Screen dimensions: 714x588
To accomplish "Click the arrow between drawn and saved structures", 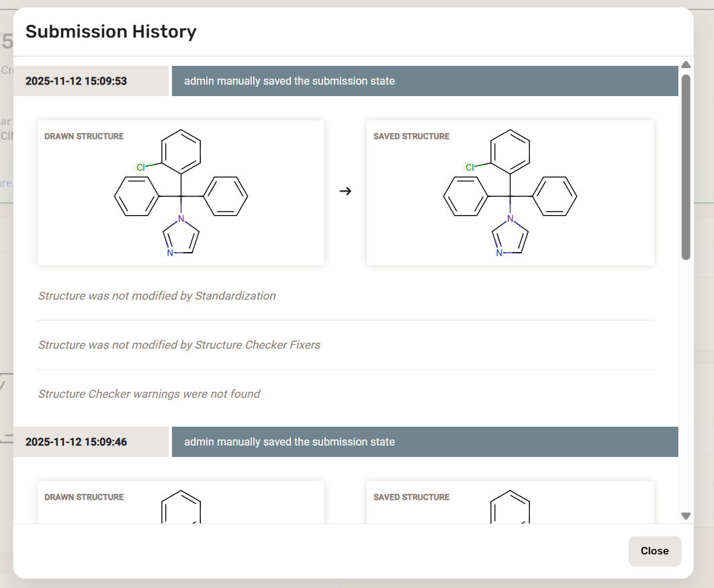I will pyautogui.click(x=345, y=192).
